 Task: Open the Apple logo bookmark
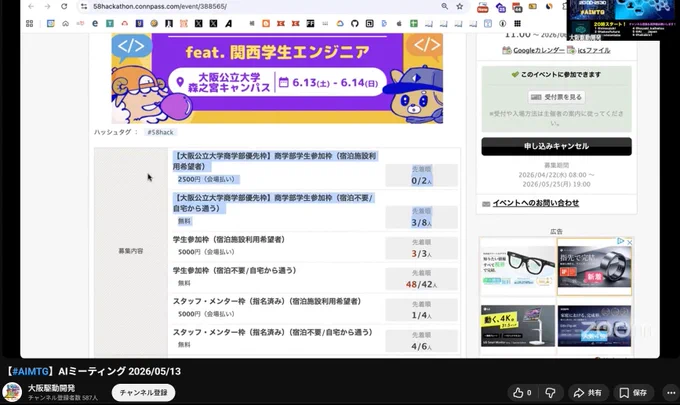click(399, 23)
